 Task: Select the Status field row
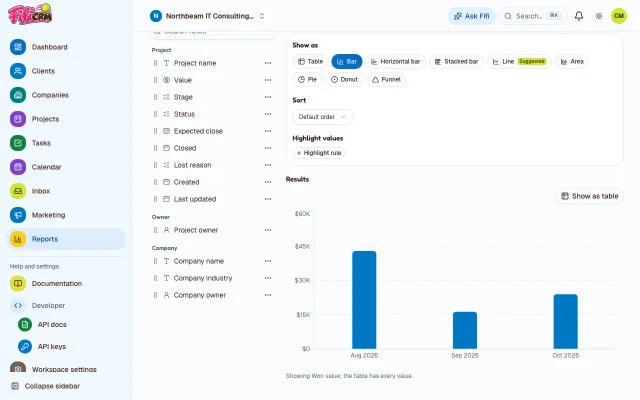213,114
